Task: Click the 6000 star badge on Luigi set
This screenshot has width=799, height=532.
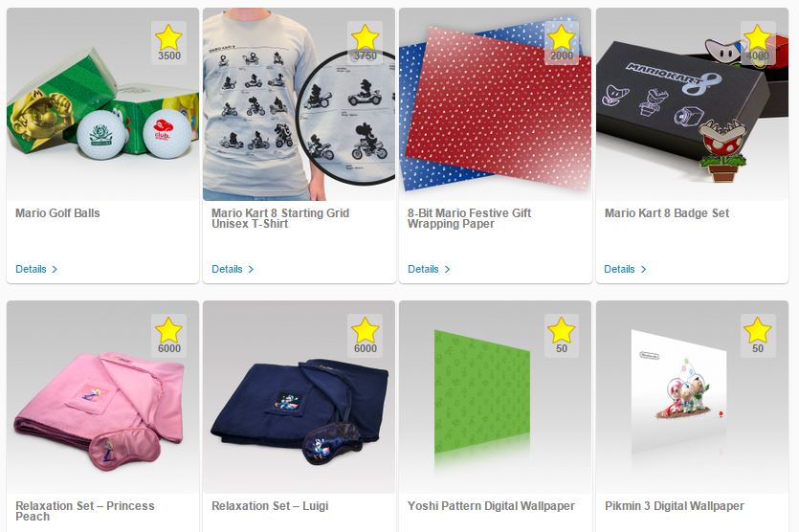Action: [365, 336]
